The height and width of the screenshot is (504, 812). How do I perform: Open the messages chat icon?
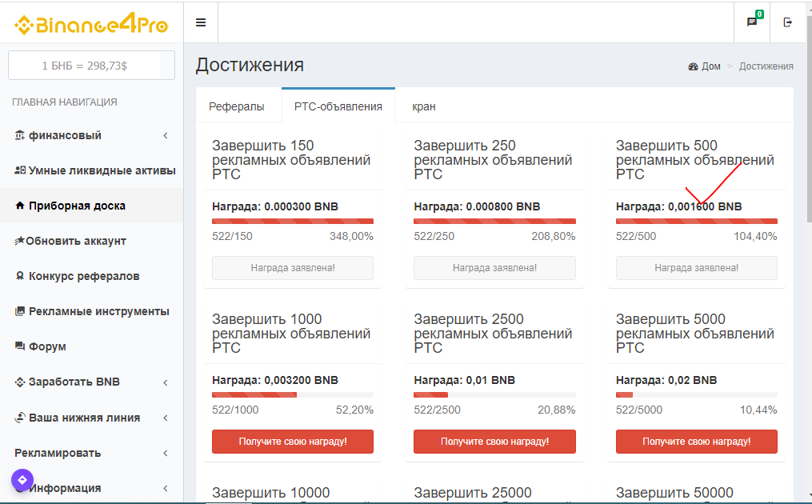(x=752, y=22)
